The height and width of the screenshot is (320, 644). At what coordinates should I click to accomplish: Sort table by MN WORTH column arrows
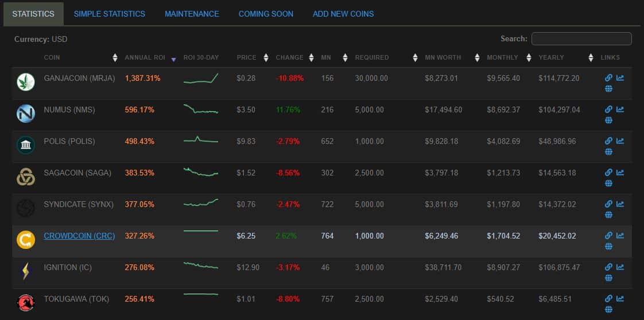pos(477,58)
